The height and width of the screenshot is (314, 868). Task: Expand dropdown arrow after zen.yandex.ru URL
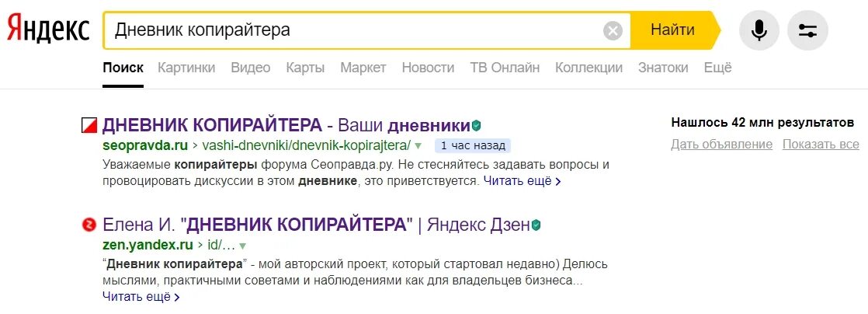coord(242,246)
